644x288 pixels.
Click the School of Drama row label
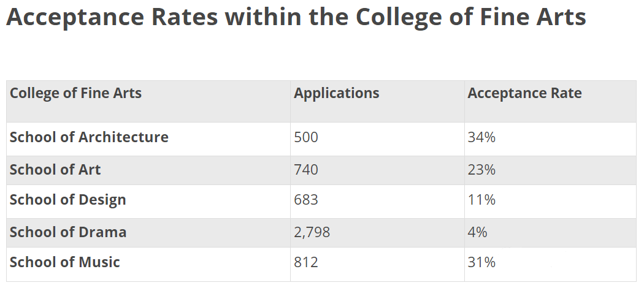(x=68, y=232)
